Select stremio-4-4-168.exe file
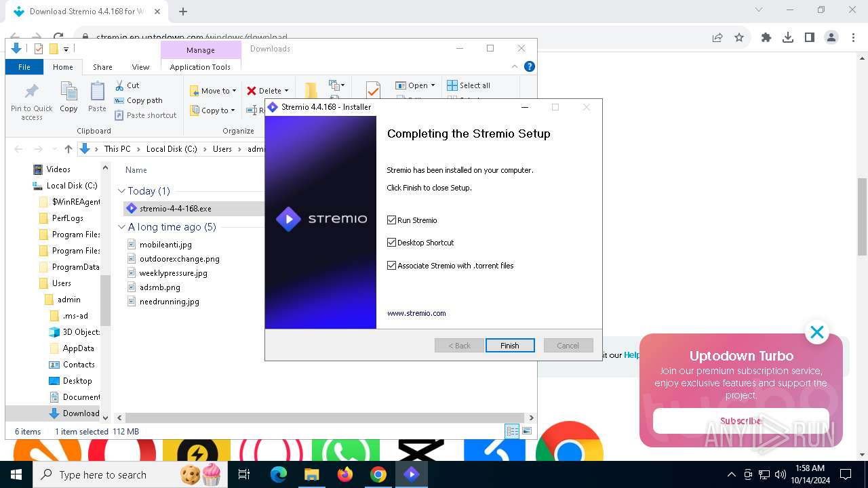The image size is (868, 488). (x=175, y=209)
